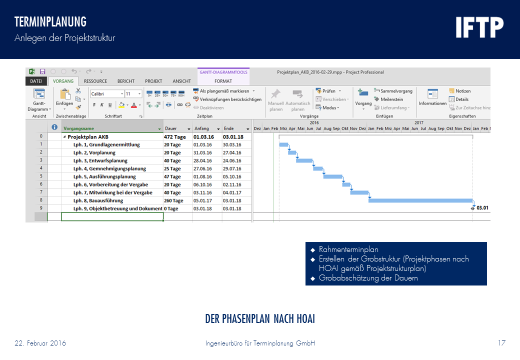
Task: Open the ANSICHT ribbon tab
Action: (x=182, y=81)
